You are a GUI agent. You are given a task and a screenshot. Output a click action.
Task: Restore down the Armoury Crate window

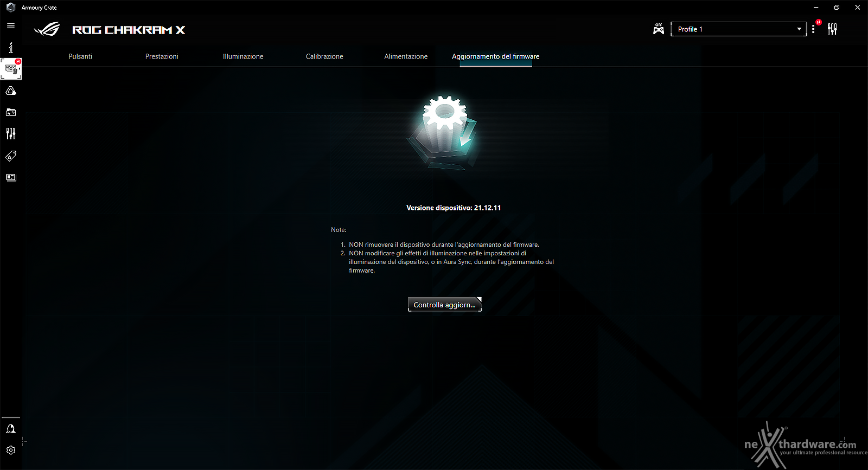coord(837,8)
